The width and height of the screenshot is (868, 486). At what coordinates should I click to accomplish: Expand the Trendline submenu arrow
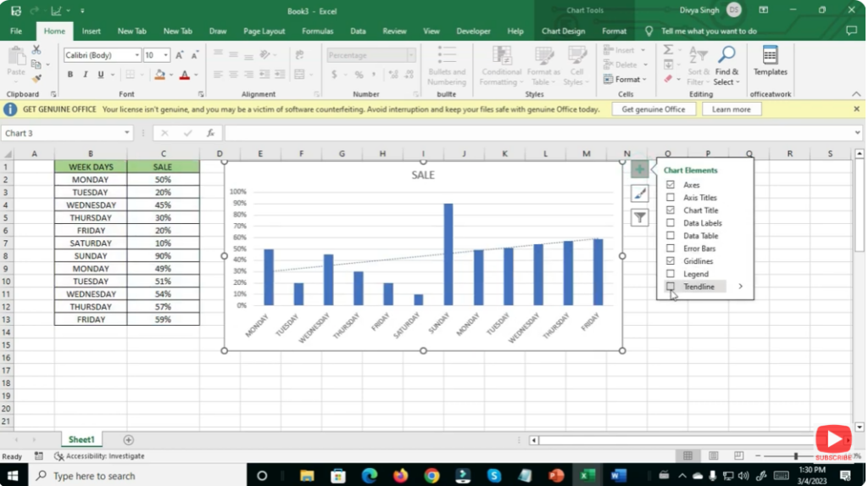pos(740,287)
